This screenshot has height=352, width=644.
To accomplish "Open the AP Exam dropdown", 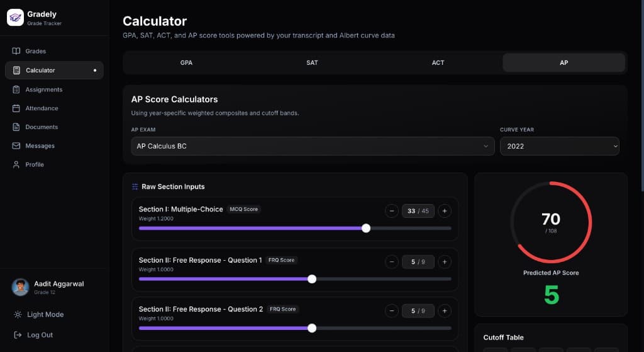I will tap(313, 146).
